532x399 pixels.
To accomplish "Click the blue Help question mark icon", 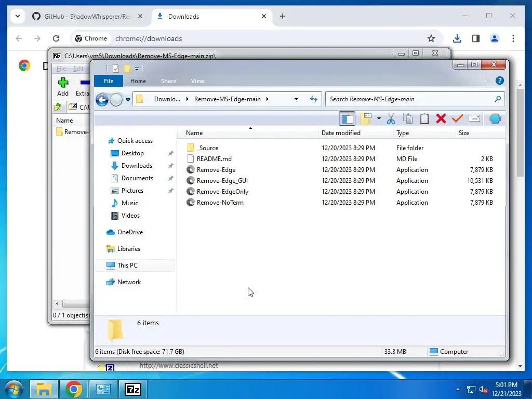I will 499,81.
